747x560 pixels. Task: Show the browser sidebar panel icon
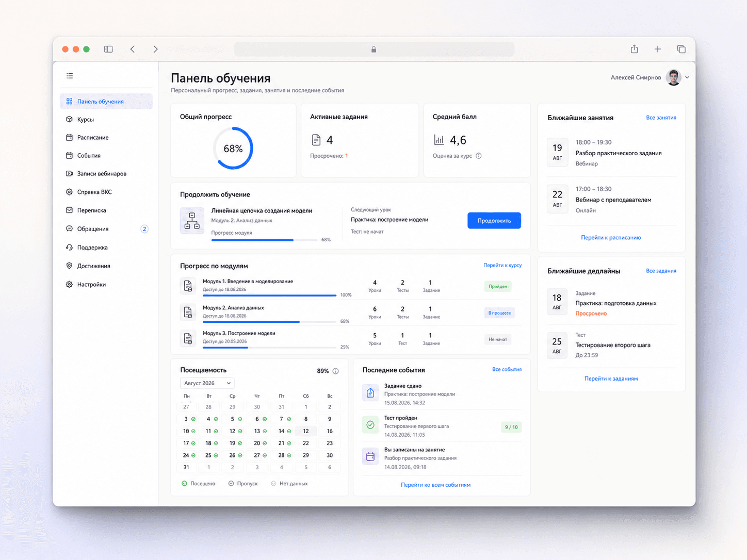[x=108, y=49]
